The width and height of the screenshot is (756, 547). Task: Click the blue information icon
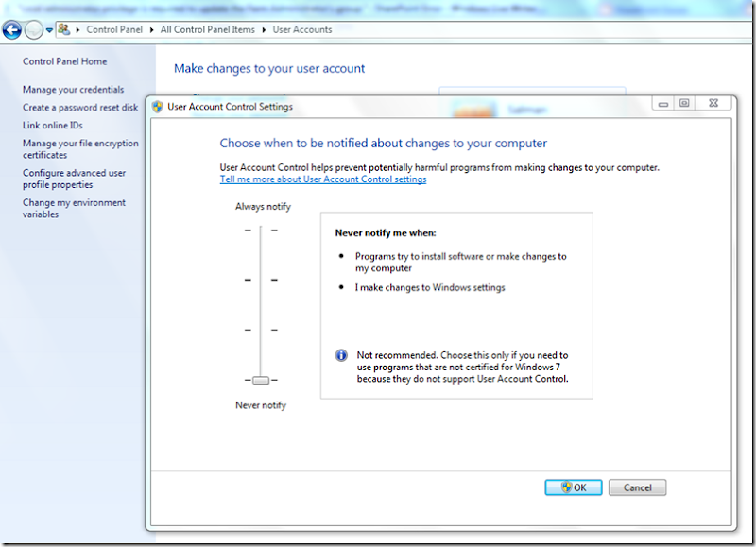341,355
